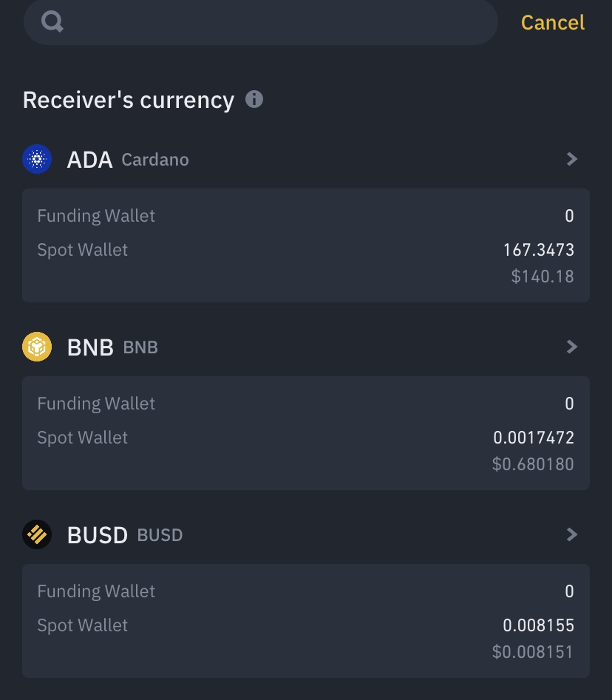Select the BNB coin logo

coord(37,347)
